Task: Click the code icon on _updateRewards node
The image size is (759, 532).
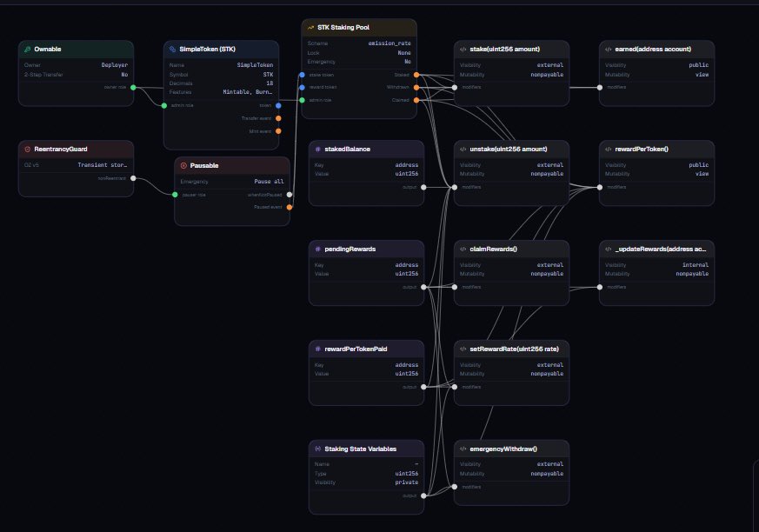Action: pyautogui.click(x=609, y=249)
